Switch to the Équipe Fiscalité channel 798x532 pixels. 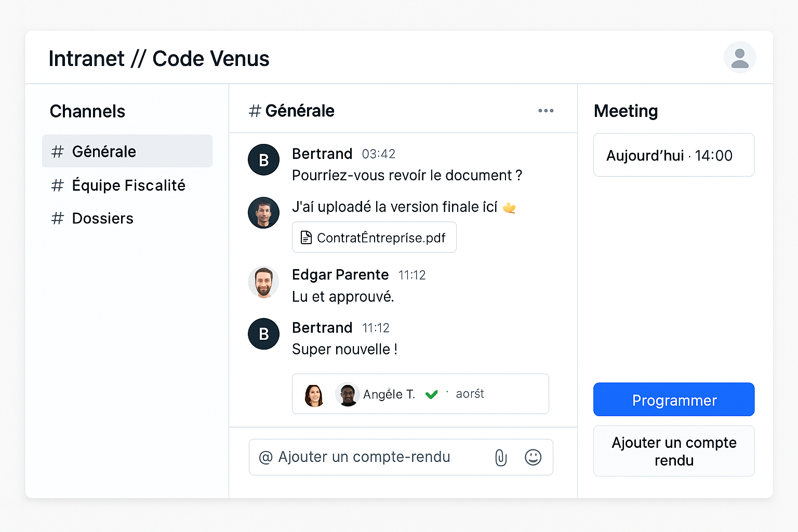[128, 185]
